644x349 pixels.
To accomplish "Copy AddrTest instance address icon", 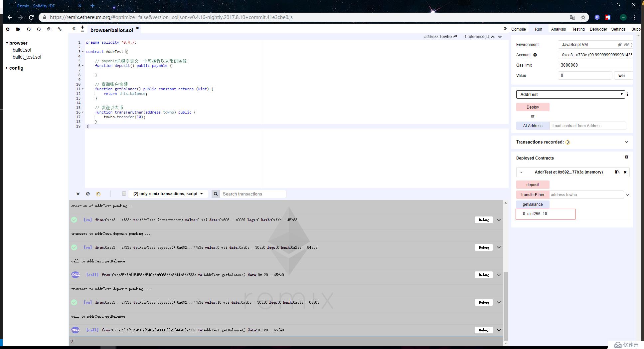I will (617, 172).
